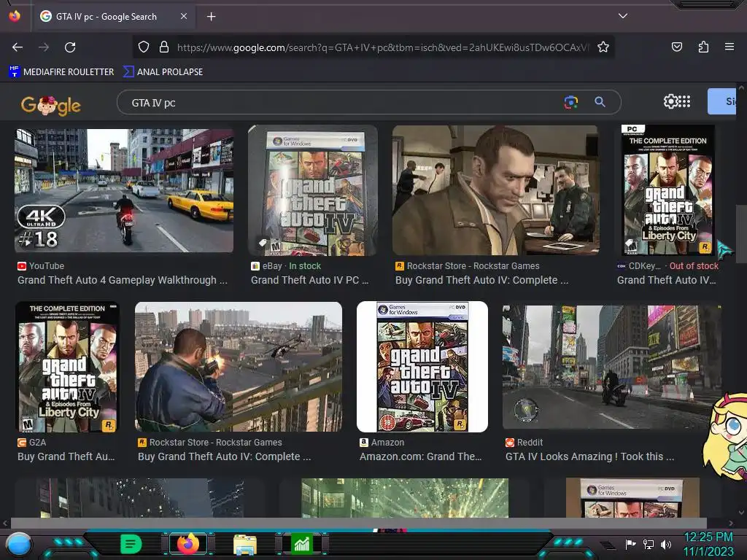Open the G2A Complete Edition cover thumbnail
Image resolution: width=747 pixels, height=560 pixels.
67,367
